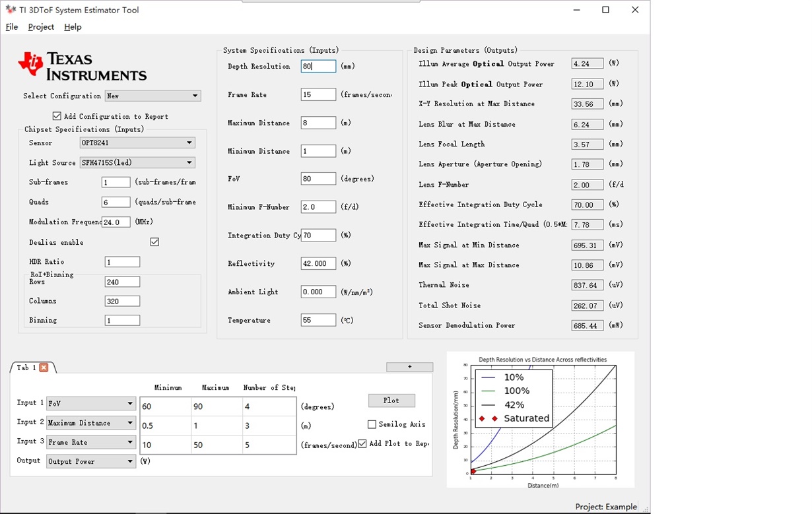The image size is (812, 514).
Task: Click the X-Y Resolution at Max Distance value
Action: tap(588, 104)
